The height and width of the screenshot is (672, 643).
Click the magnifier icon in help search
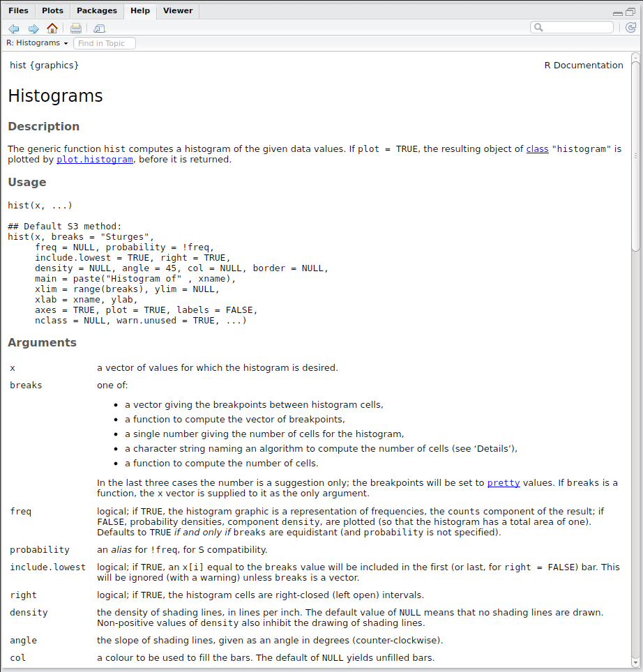pos(538,27)
